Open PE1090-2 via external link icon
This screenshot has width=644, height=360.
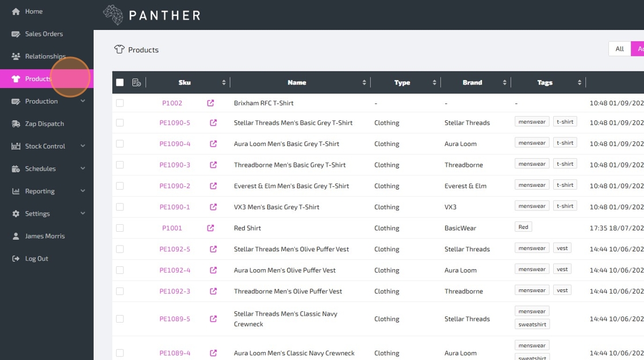click(213, 186)
